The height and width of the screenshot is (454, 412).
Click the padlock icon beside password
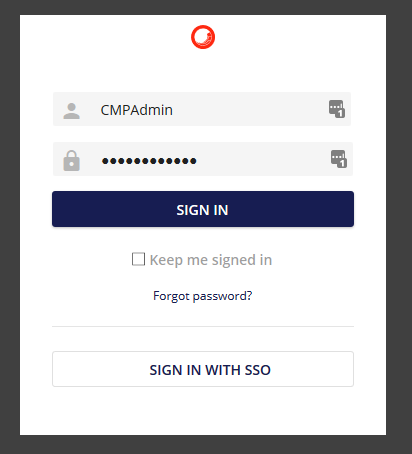pos(71,160)
